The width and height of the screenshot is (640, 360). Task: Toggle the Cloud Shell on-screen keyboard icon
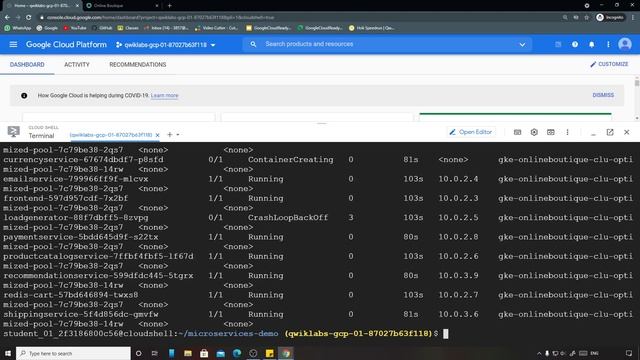[517, 132]
